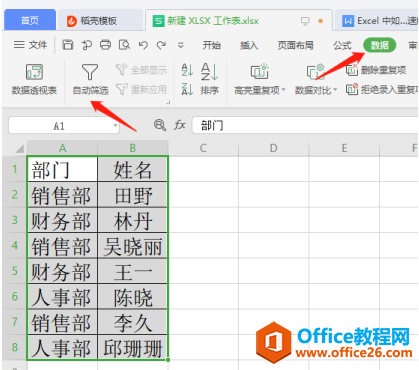
Task: Switch to the 页面布局 ribbon tab
Action: [296, 45]
